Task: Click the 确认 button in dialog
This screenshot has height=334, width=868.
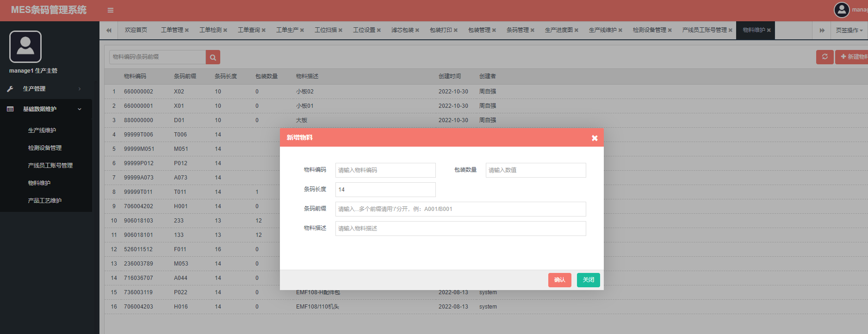Action: click(x=560, y=280)
